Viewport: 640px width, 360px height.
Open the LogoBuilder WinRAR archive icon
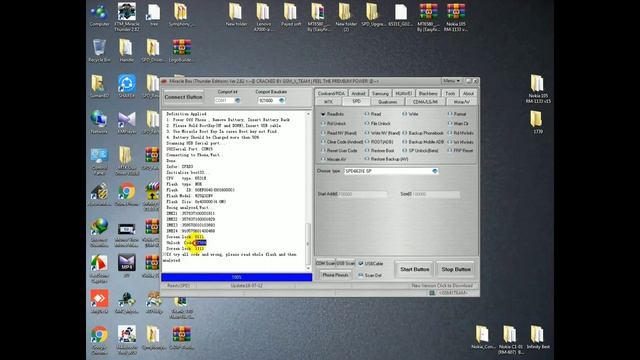181,51
